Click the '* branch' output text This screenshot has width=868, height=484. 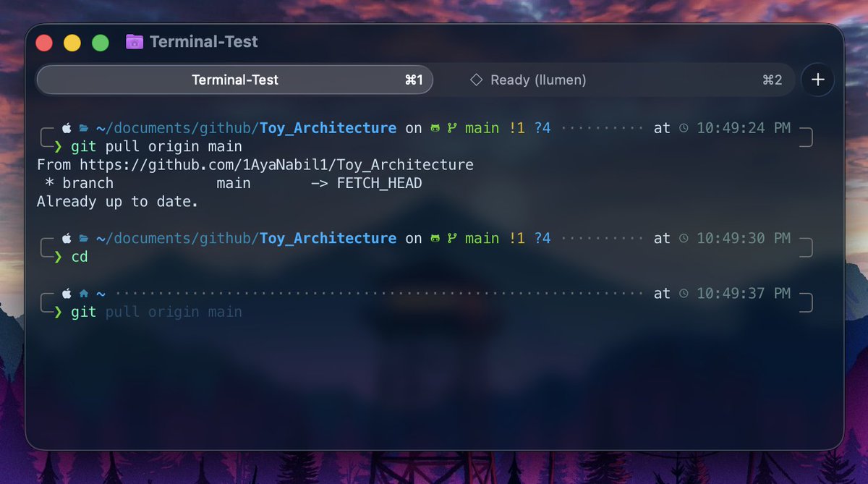click(80, 183)
